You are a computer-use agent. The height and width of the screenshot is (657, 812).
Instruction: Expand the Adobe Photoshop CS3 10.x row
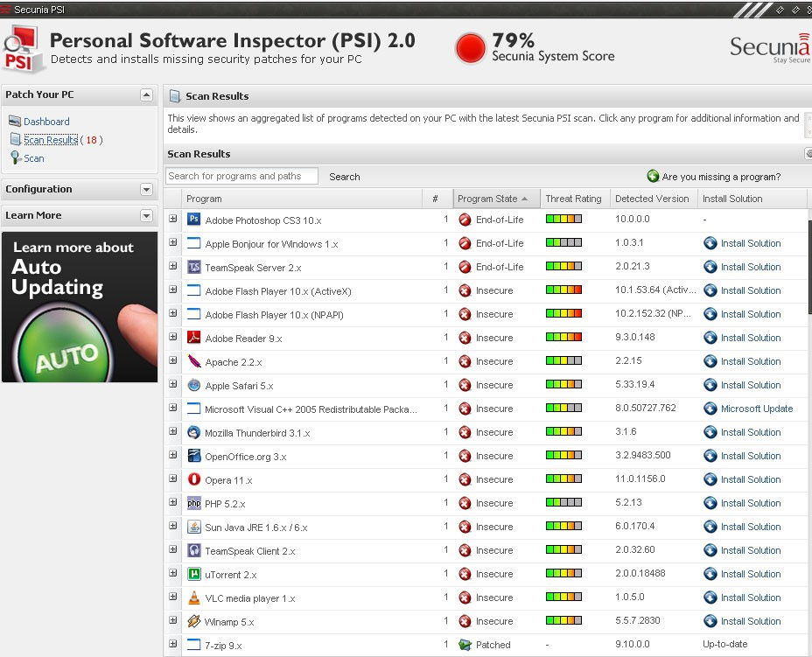point(173,219)
